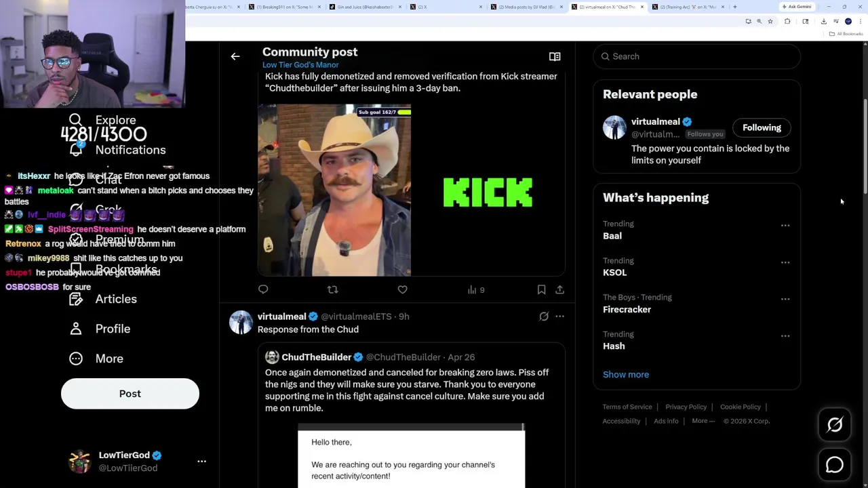The image size is (868, 488).
Task: Share the Kick demonetized post
Action: click(x=559, y=289)
